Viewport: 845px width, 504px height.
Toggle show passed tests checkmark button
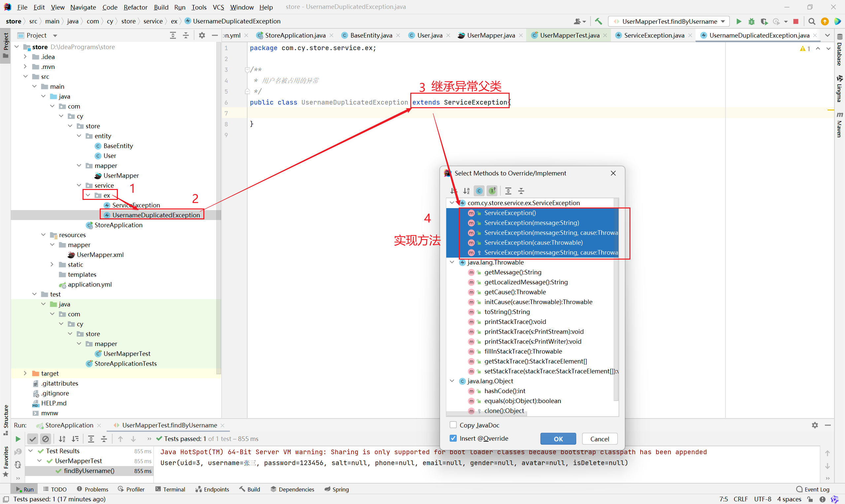pos(33,439)
